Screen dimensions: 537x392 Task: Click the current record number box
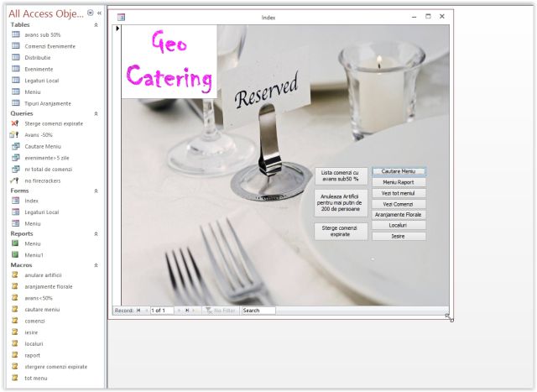(162, 311)
